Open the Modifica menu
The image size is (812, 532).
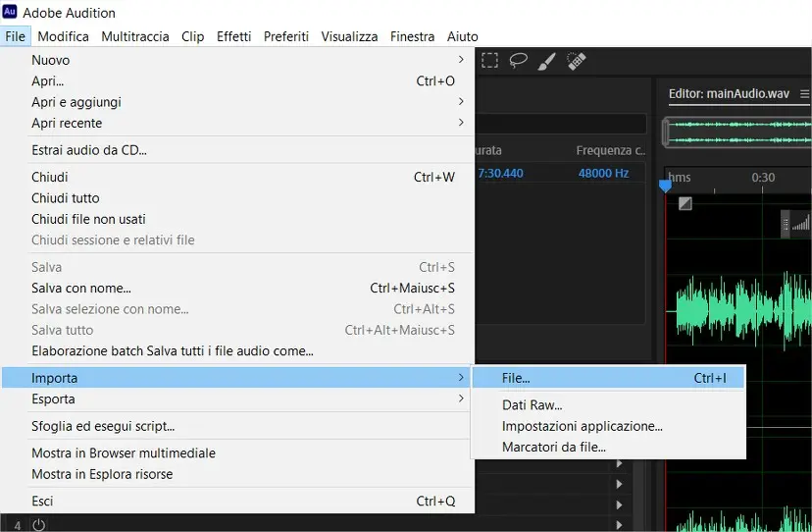tap(63, 36)
